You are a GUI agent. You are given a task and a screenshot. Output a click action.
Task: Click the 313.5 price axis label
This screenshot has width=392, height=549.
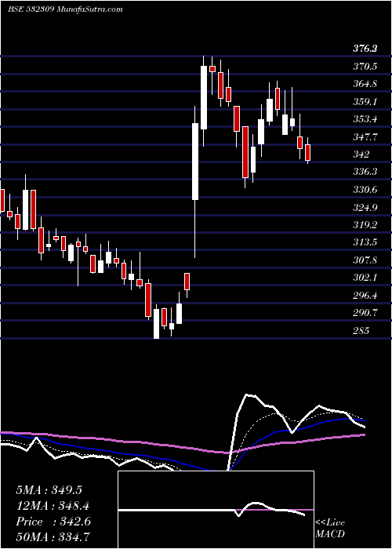[365, 242]
